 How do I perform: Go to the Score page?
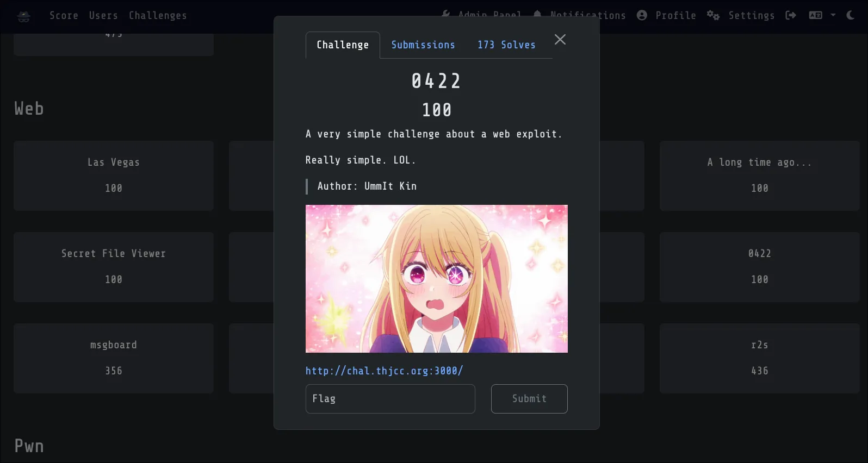coord(64,16)
